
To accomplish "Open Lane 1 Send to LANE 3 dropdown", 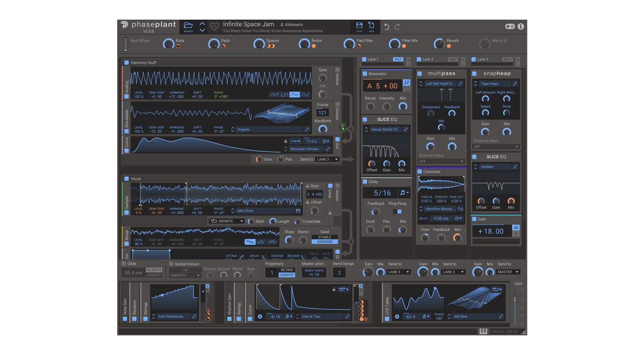I will (x=399, y=272).
